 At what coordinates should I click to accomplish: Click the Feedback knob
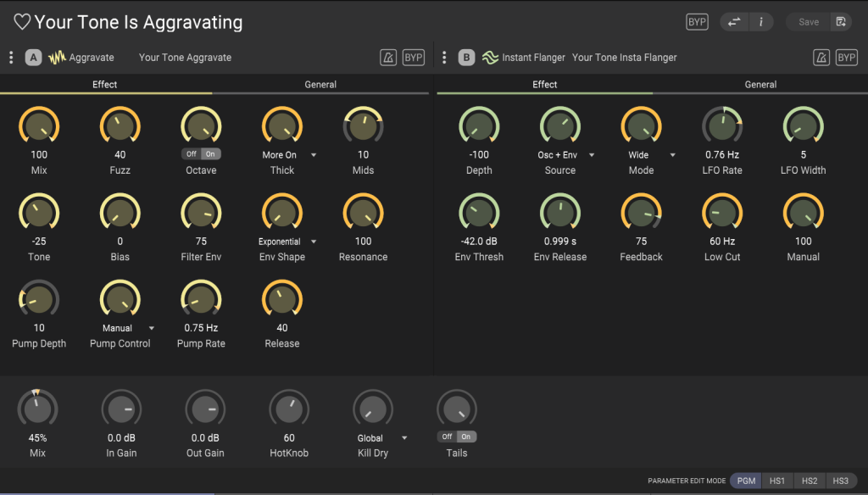pos(641,213)
